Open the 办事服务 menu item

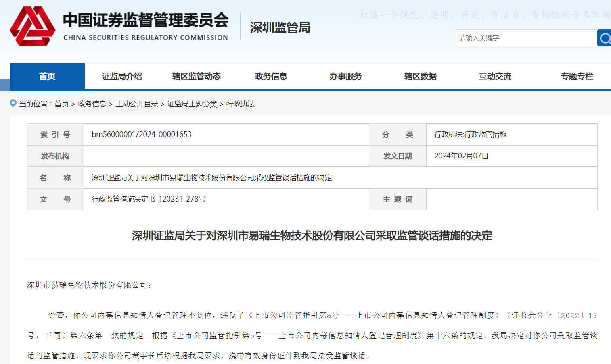(345, 76)
